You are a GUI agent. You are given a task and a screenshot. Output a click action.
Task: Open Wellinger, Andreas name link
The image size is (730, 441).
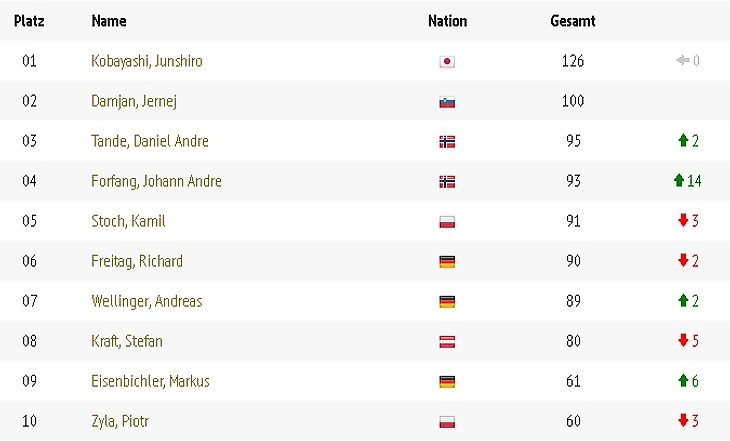[148, 301]
